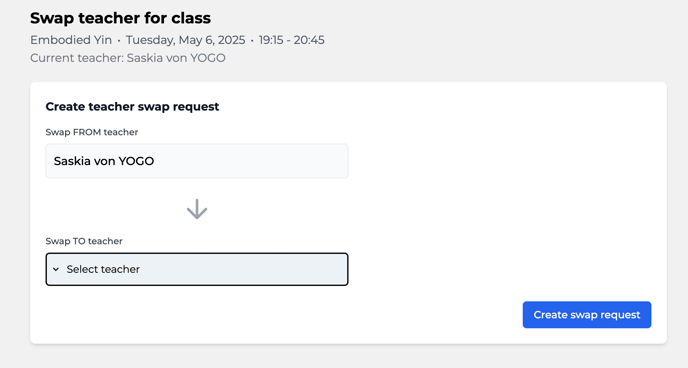Click the Create swap request button

[x=587, y=314]
